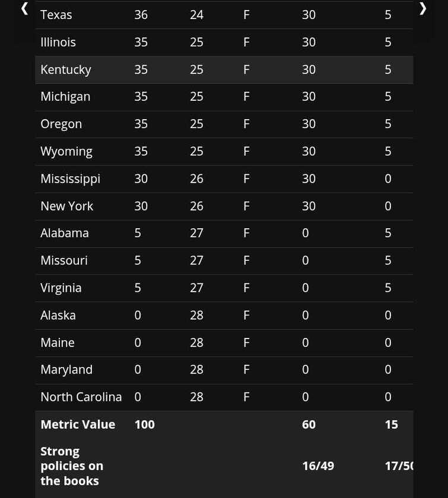The height and width of the screenshot is (498, 448).
Task: Click the Wyoming row name
Action: tap(66, 151)
